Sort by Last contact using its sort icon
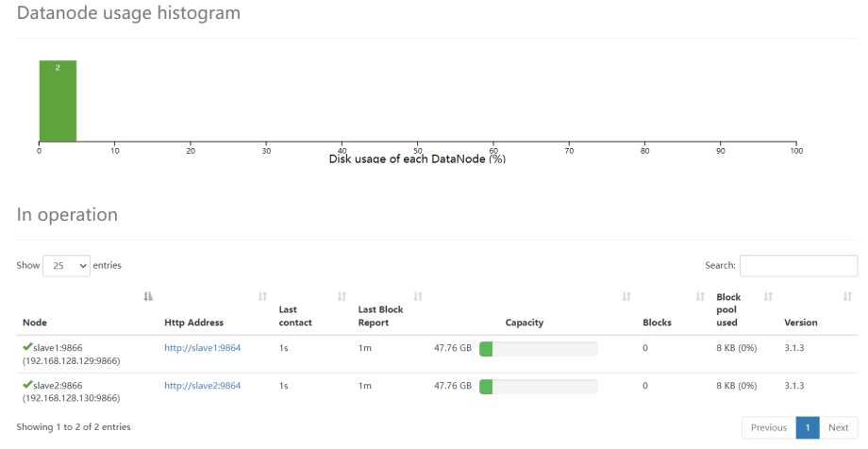868x449 pixels. click(x=342, y=297)
